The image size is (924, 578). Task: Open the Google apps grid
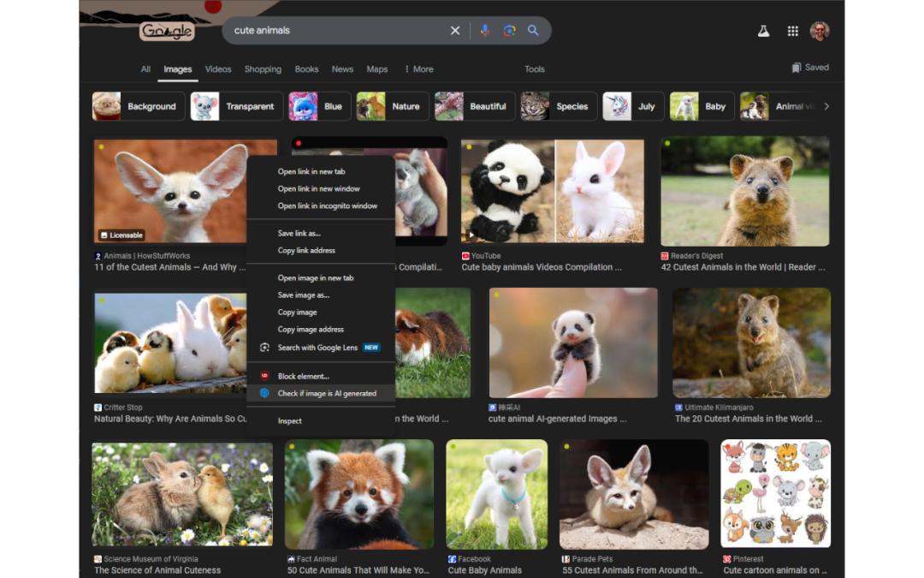click(x=792, y=32)
